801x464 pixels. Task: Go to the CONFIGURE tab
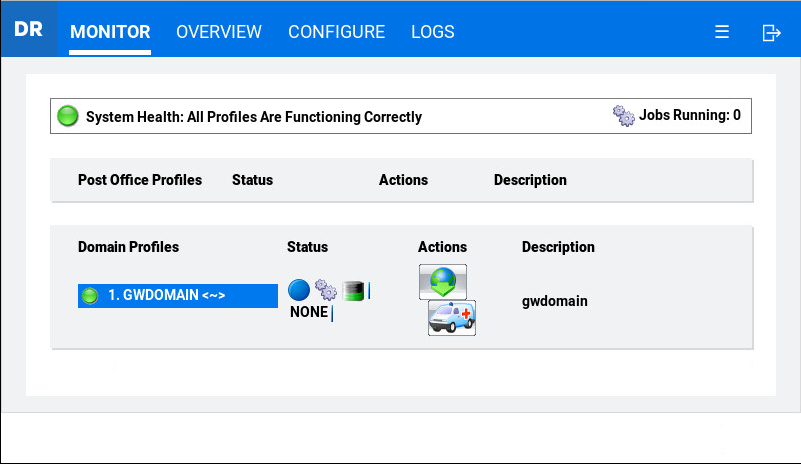[336, 32]
